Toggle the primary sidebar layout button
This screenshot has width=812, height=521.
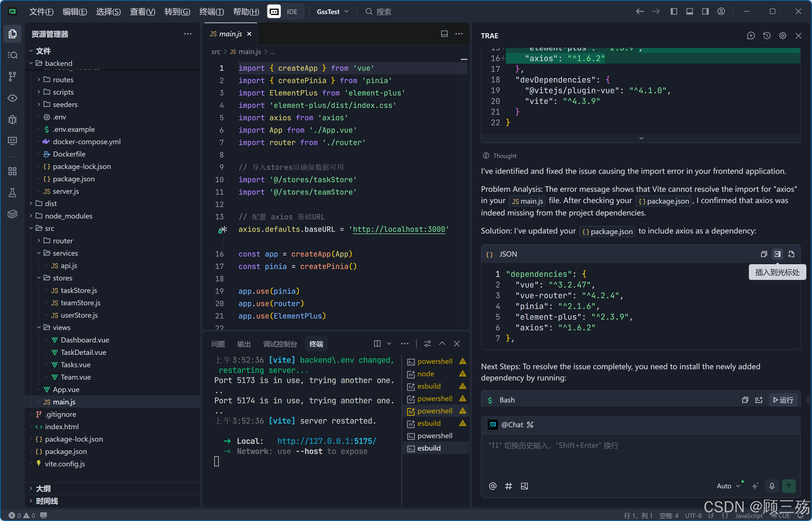tap(674, 12)
